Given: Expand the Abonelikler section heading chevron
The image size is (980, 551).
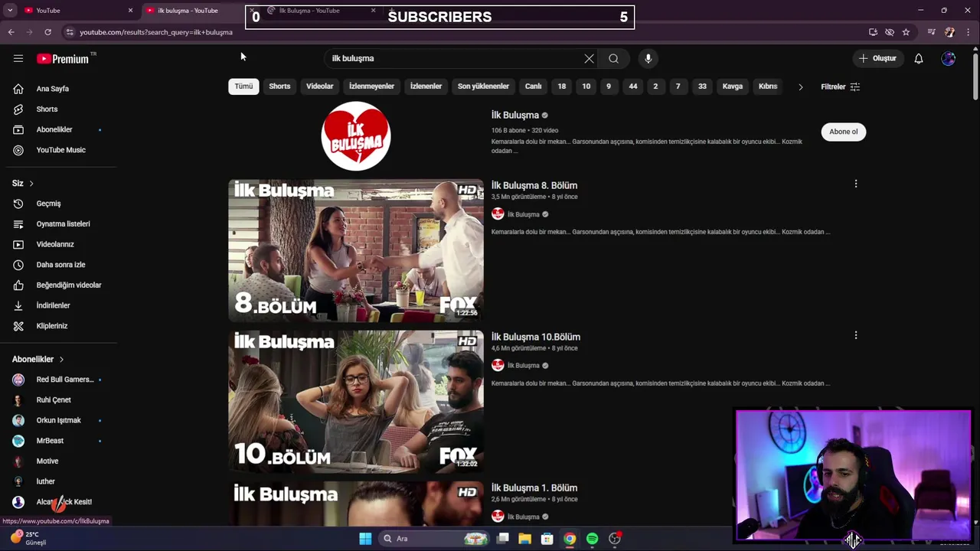Looking at the screenshot, I should tap(61, 360).
